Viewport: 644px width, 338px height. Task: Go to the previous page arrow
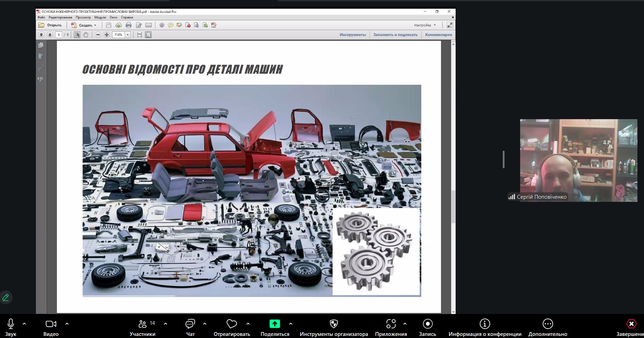point(41,35)
